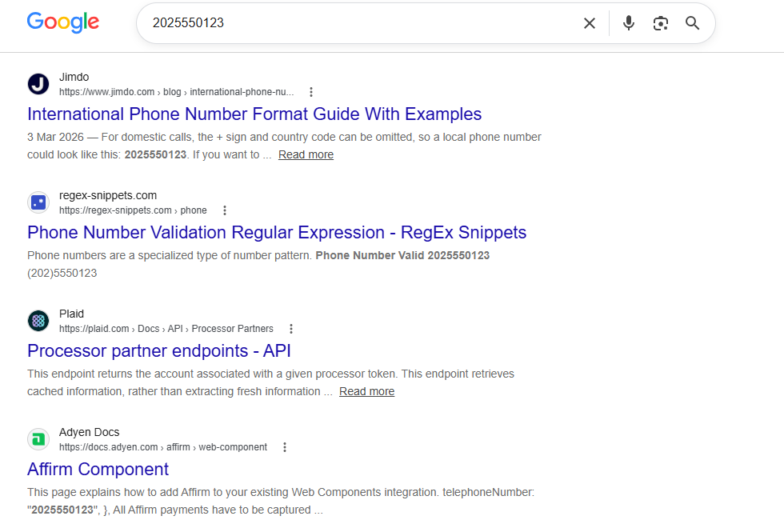
Task: Click the Adyen Docs favicon
Action: [x=38, y=439]
